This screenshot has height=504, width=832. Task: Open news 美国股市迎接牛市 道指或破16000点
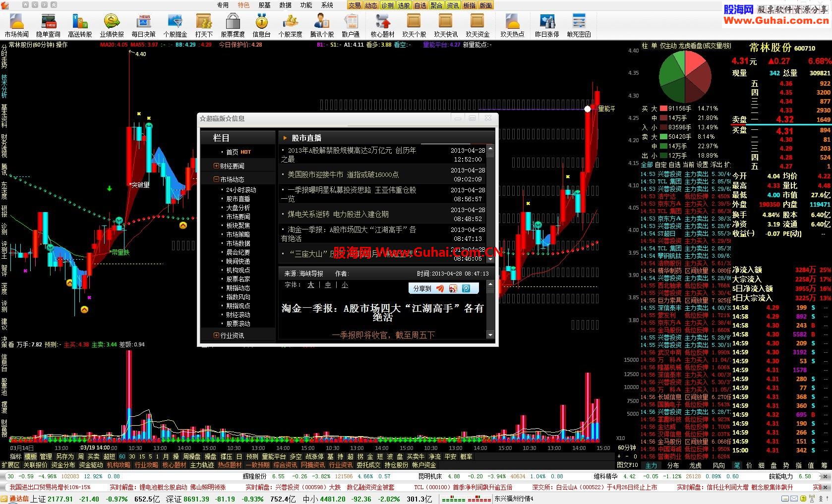[343, 174]
